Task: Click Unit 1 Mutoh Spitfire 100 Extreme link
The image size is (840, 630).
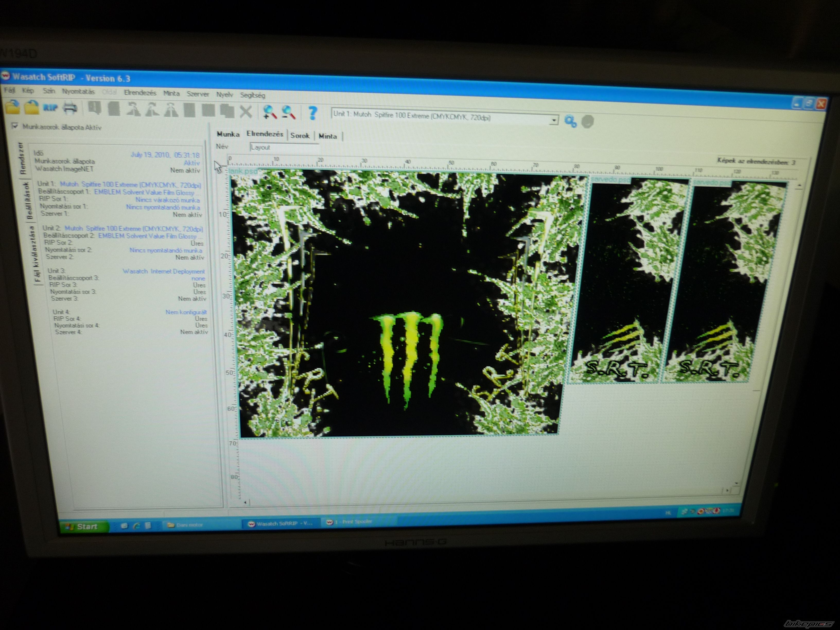Action: 130,185
